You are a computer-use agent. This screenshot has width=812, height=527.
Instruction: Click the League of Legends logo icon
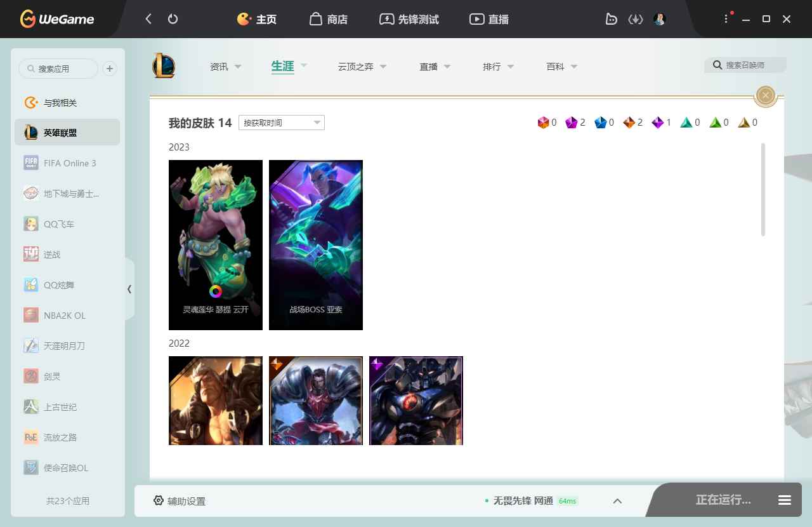point(164,66)
